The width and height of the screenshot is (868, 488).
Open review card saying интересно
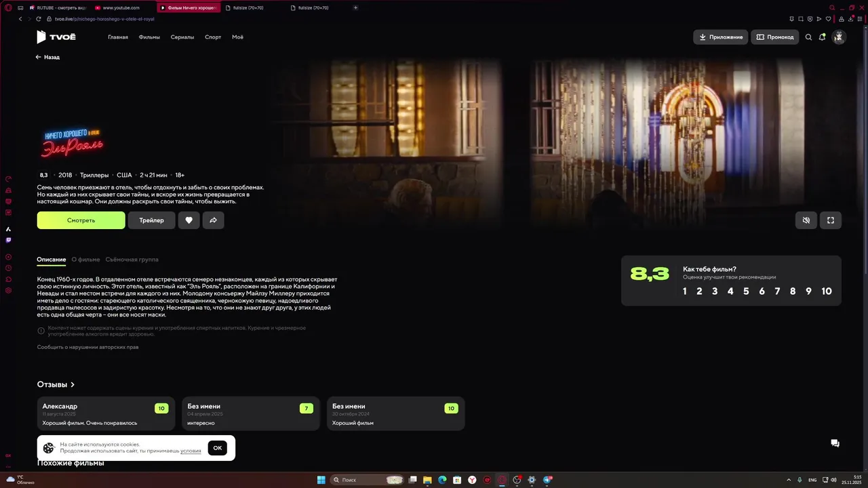251,413
